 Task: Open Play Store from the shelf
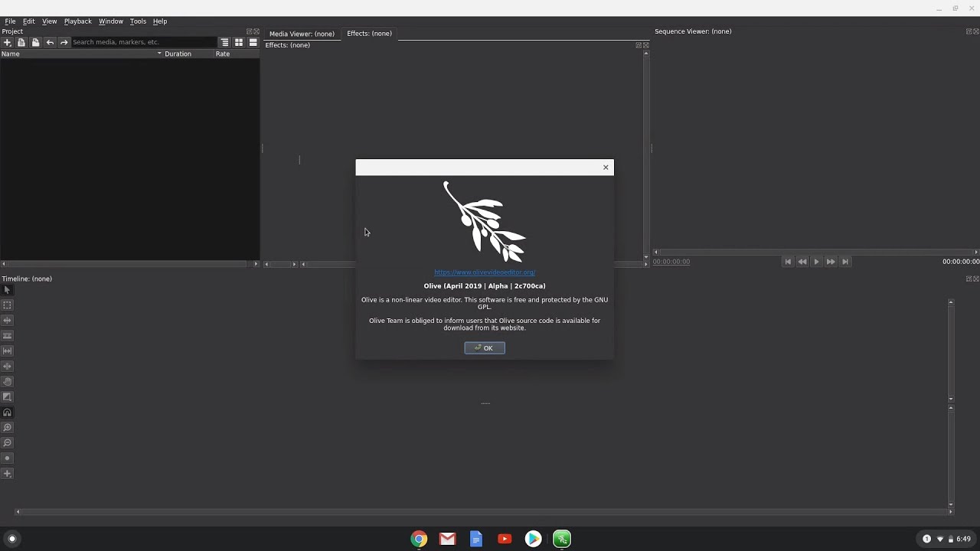pos(533,540)
